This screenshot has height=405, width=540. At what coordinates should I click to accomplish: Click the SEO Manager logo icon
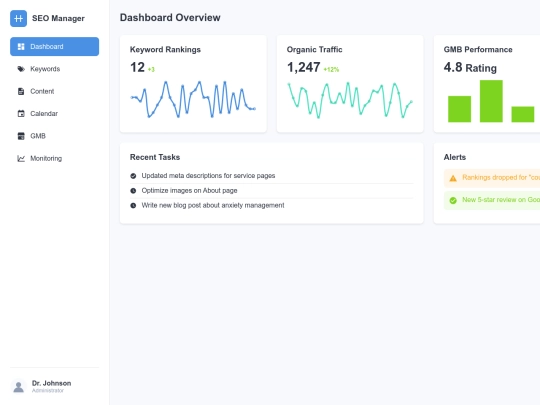pos(19,18)
